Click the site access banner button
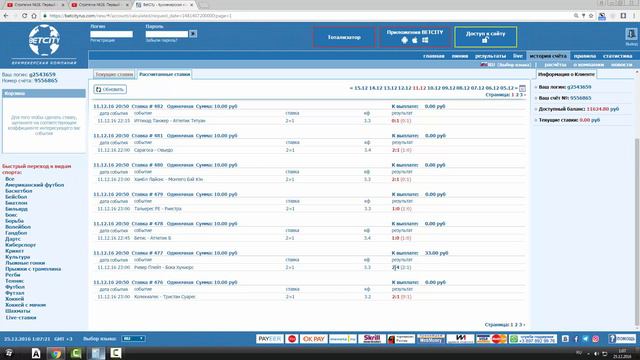The image size is (640, 360). [x=485, y=37]
